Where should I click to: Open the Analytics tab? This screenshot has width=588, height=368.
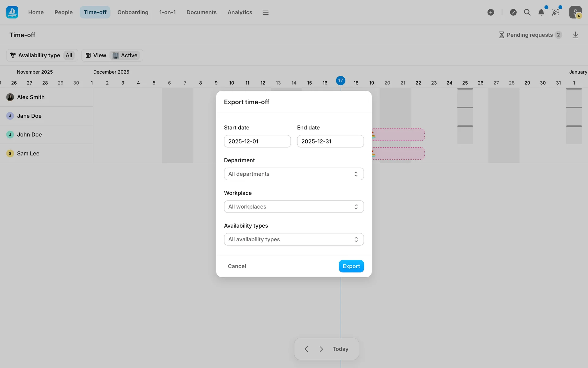tap(239, 12)
